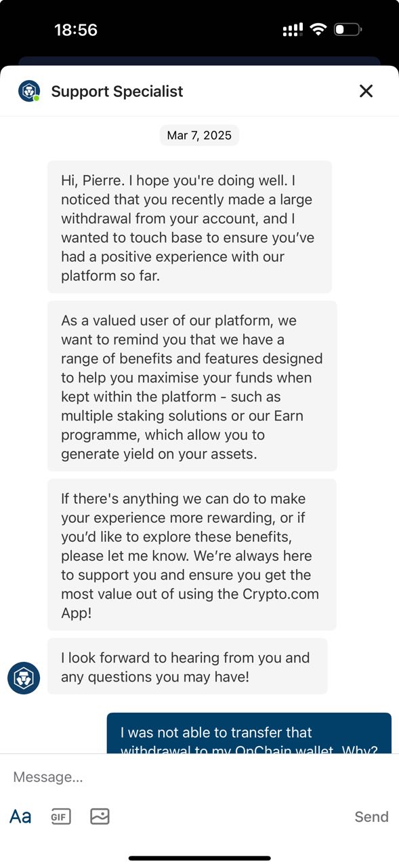399x868 pixels.
Task: Tap the Wi-Fi status icon
Action: tap(318, 29)
